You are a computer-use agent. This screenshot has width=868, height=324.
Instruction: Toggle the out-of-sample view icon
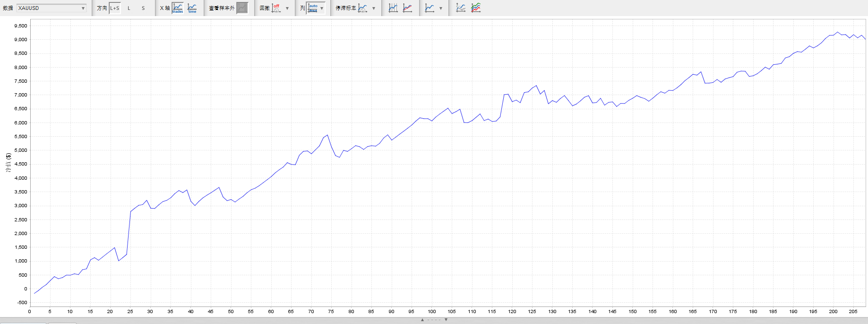click(242, 8)
